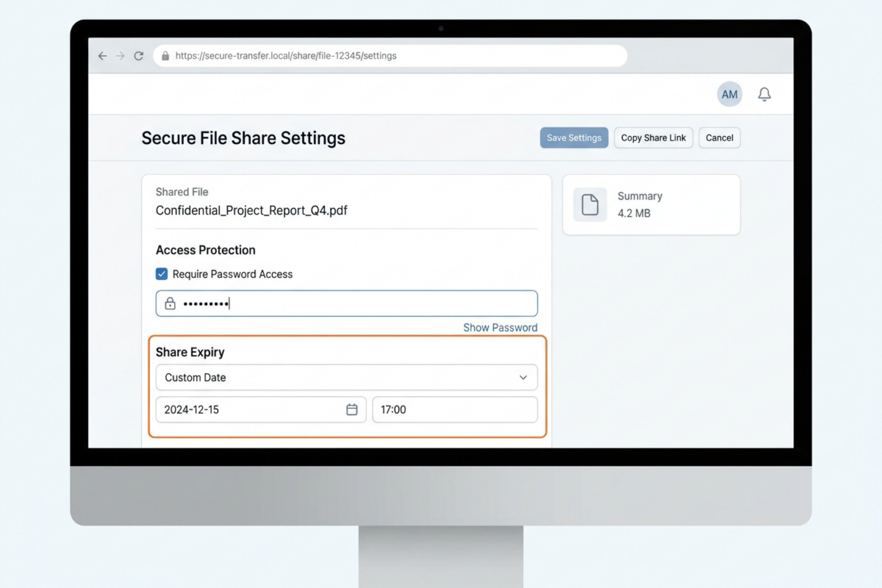
Task: Click the file document icon in Summary
Action: [x=590, y=204]
